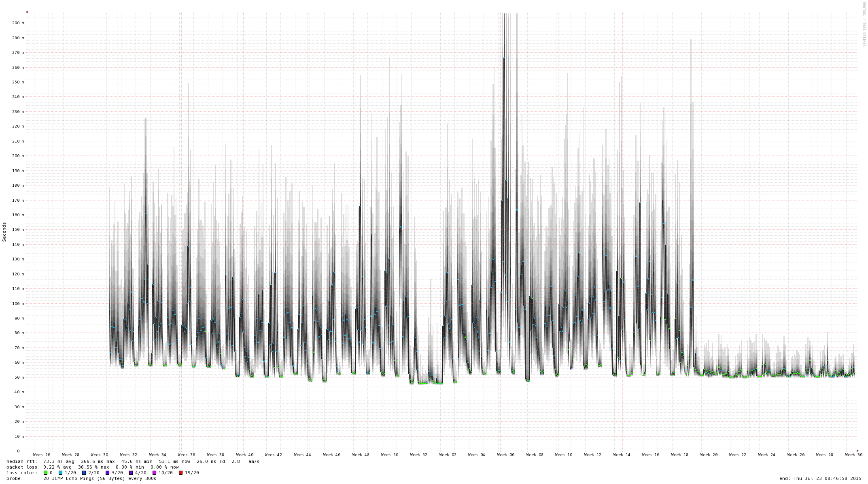Select the '45.6 ms min' value
This screenshot has height=484, width=868.
point(137,461)
